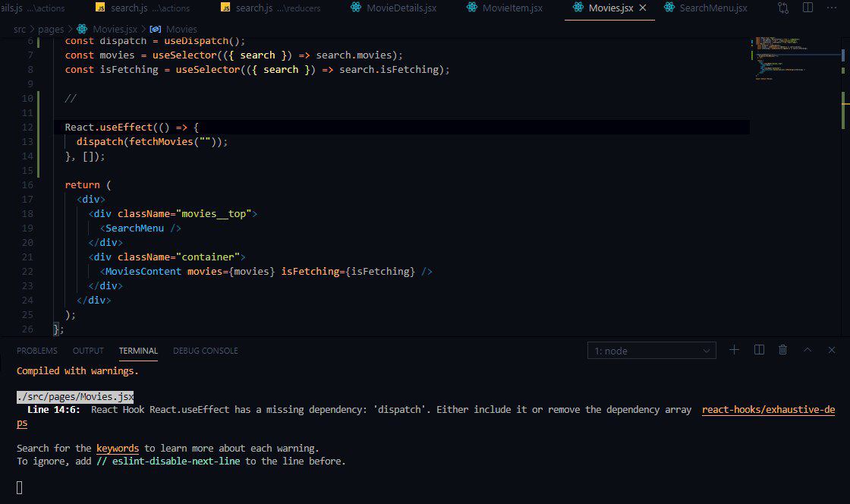Switch to the PROBLEMS panel tab
This screenshot has height=504, width=850.
[37, 351]
